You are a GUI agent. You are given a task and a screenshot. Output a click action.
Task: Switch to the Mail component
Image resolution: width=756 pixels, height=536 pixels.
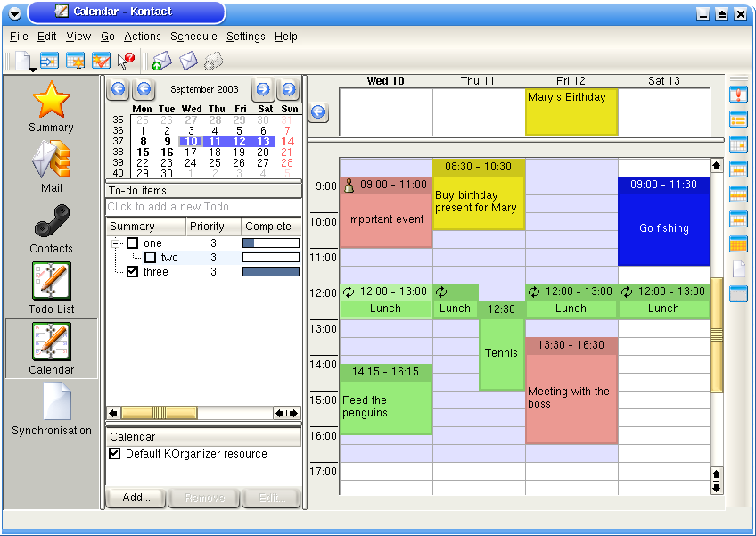click(x=51, y=167)
